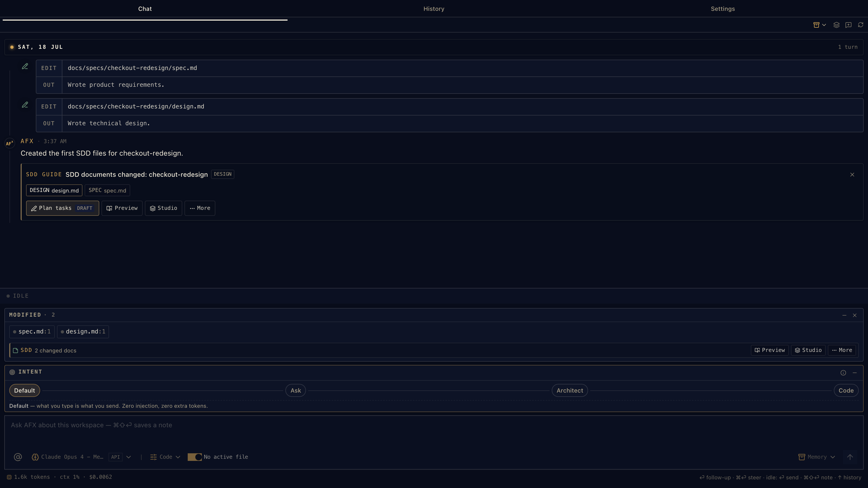
Task: Open the Settings tab
Action: pyautogui.click(x=723, y=9)
